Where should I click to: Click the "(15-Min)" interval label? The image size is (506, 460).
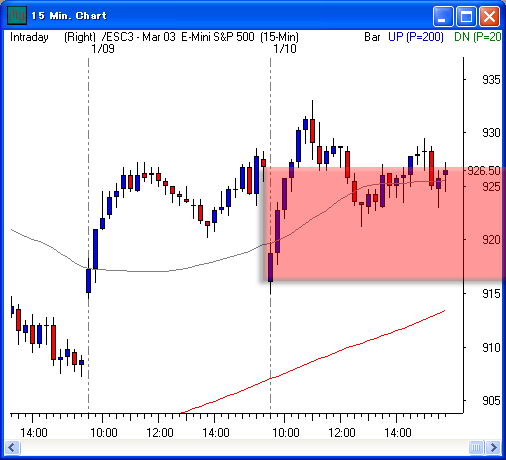[279, 37]
